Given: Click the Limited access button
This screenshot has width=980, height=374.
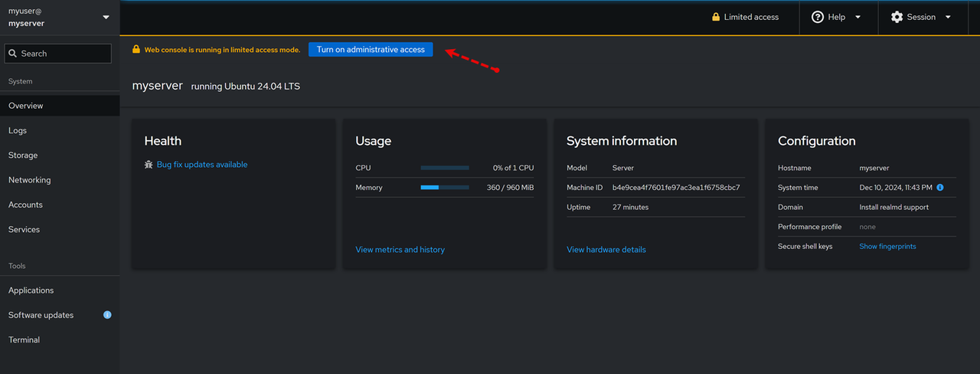Looking at the screenshot, I should [745, 17].
